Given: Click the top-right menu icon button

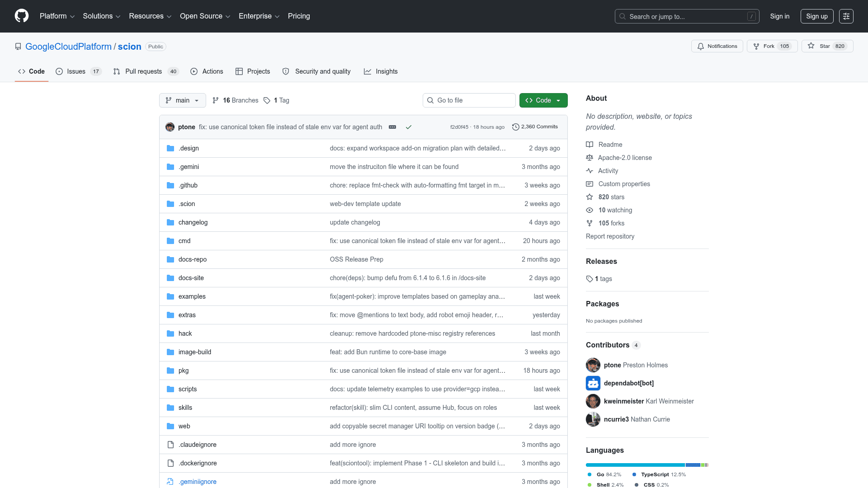Looking at the screenshot, I should (846, 16).
